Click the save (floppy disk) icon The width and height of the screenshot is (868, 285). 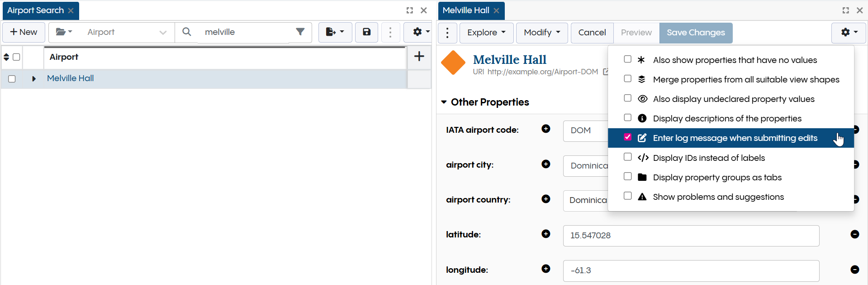(x=366, y=32)
